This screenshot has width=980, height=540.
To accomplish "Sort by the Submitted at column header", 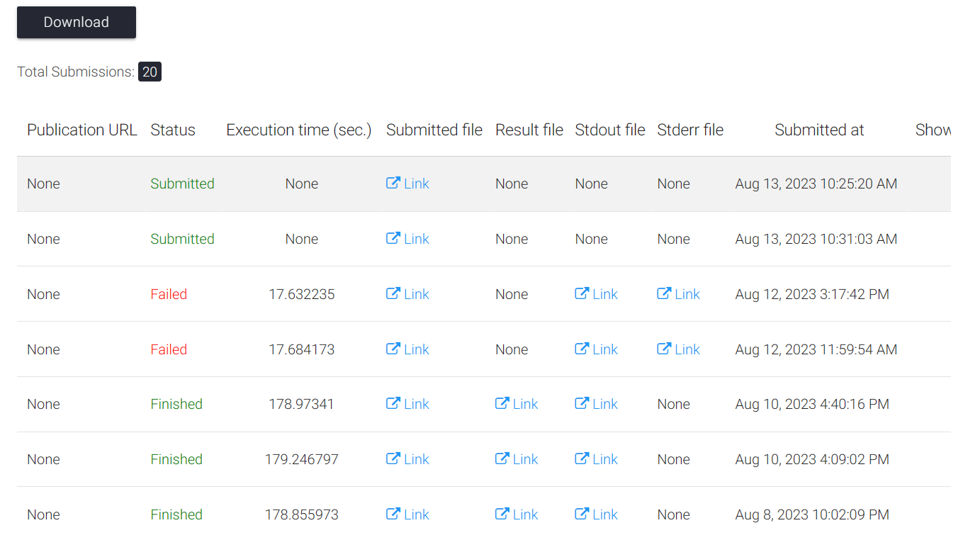I will click(819, 130).
